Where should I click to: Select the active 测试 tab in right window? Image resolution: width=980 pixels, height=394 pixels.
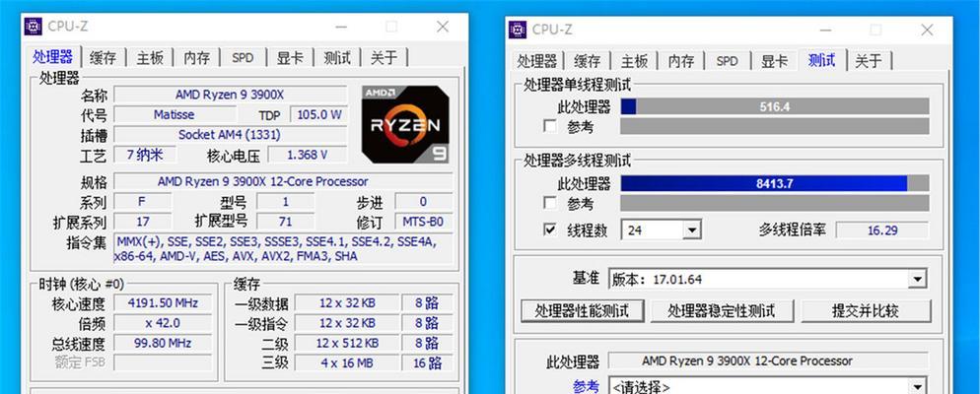point(822,60)
